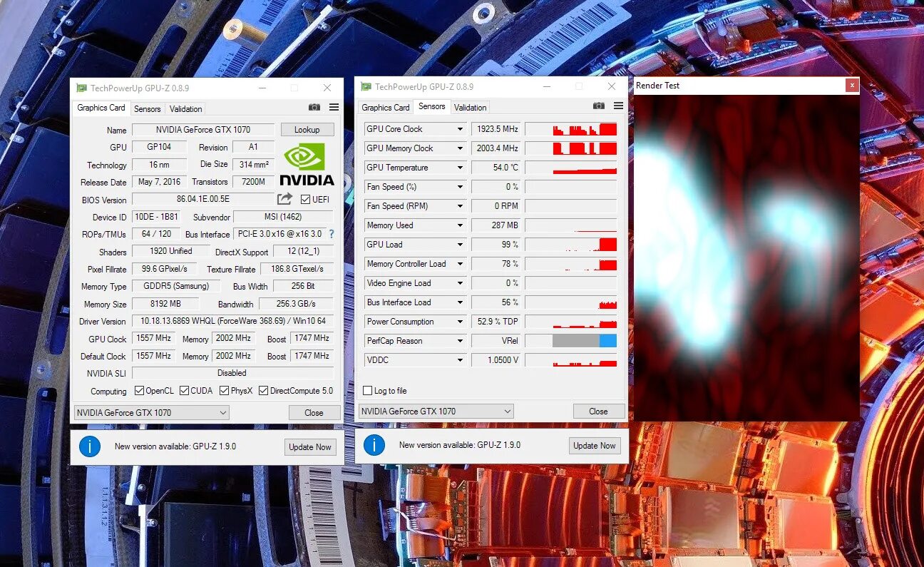Click the BIOS share/export arrow icon
924x567 pixels.
pos(285,199)
